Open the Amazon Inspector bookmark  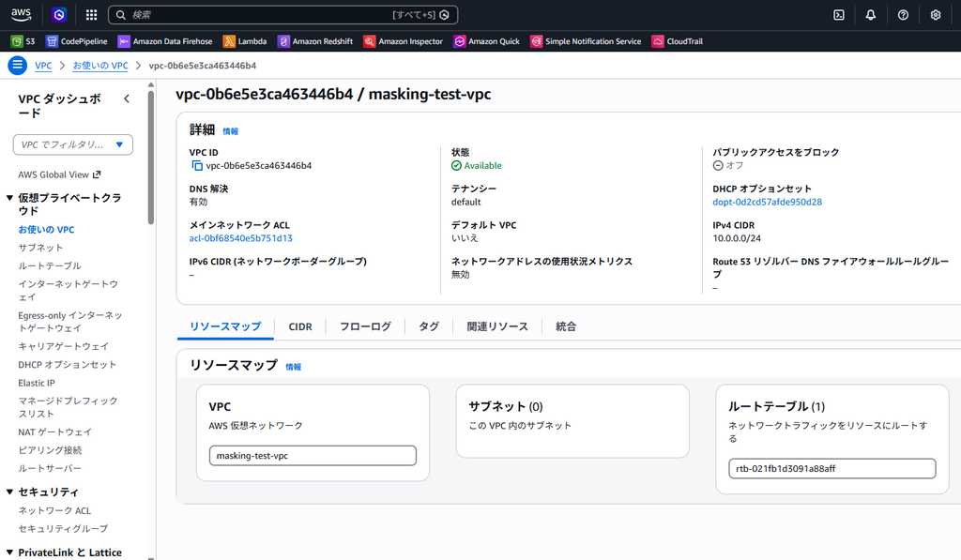(403, 41)
